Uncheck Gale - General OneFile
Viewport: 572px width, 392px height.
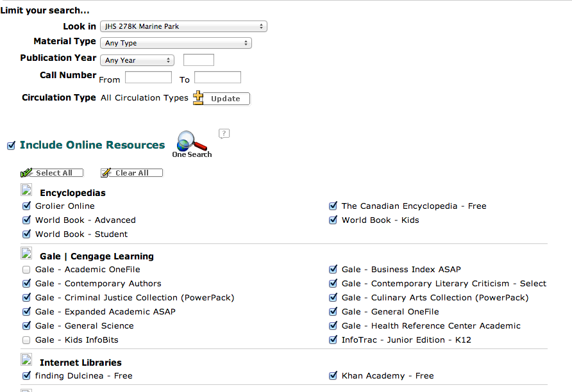(x=333, y=312)
